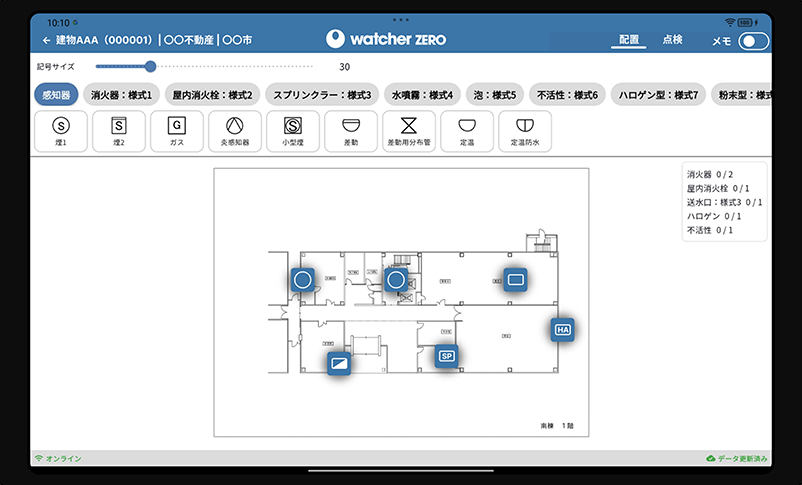The width and height of the screenshot is (802, 485).
Task: Select the 小型煙 compact smoke symbol
Action: point(293,131)
